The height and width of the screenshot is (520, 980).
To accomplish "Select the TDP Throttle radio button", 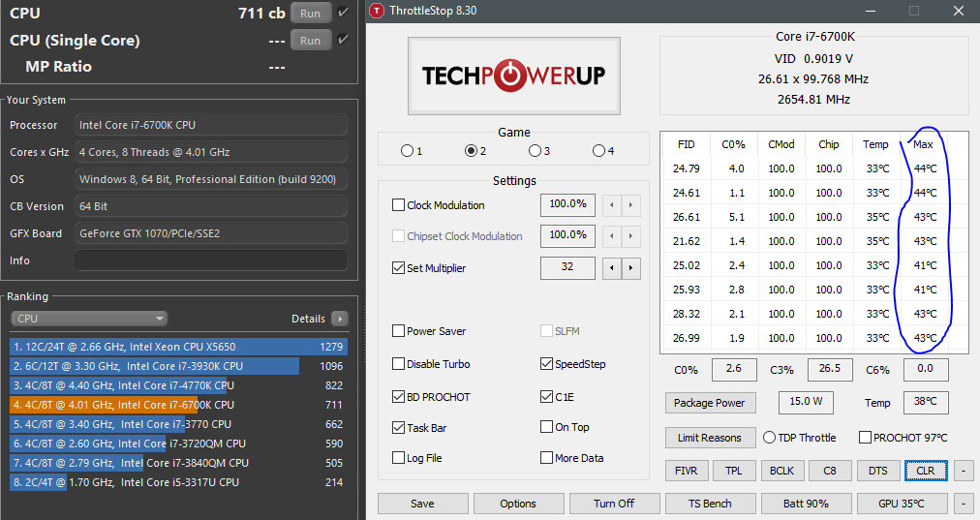I will point(769,438).
